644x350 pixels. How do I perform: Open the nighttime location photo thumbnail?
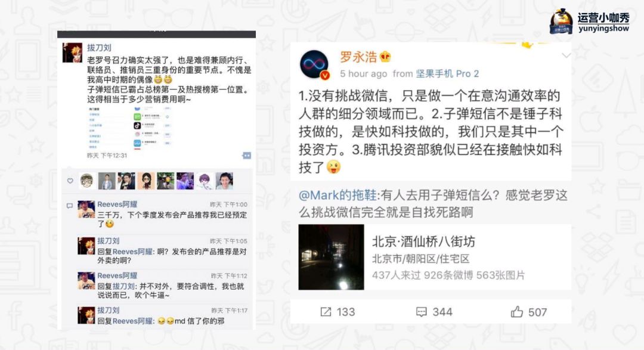pyautogui.click(x=331, y=257)
